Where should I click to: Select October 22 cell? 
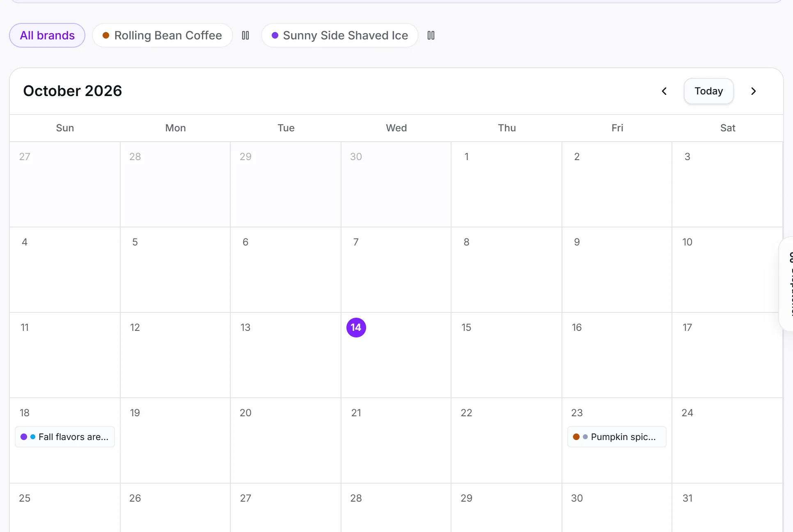pos(507,440)
